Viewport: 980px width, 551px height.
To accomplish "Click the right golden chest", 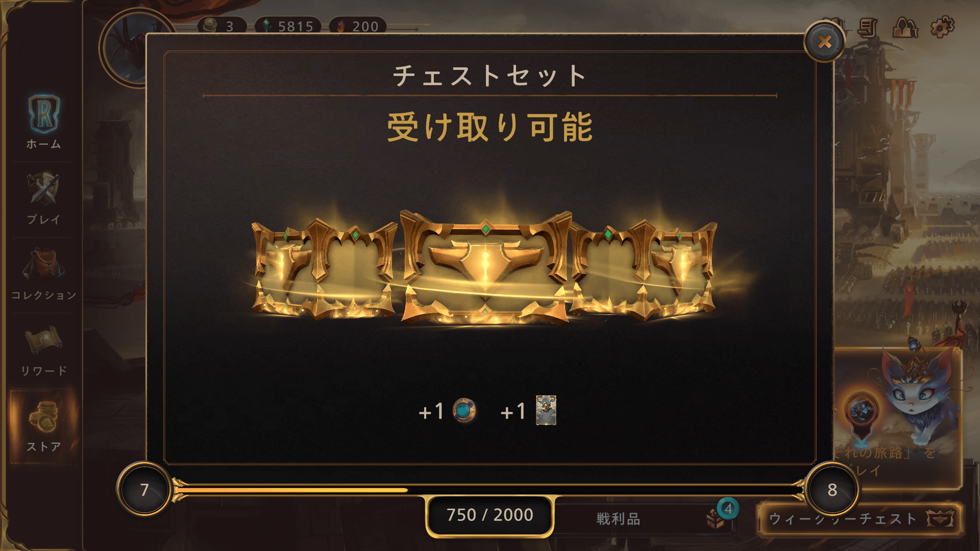I will click(644, 269).
